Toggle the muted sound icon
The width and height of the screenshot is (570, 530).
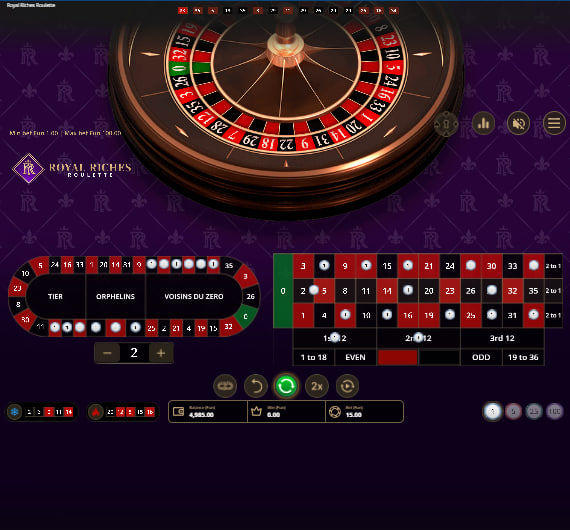point(518,123)
